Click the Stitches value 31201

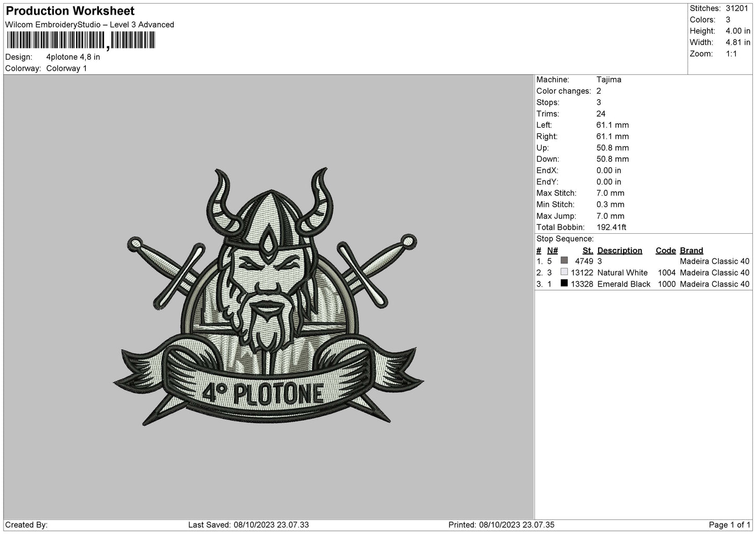click(737, 8)
